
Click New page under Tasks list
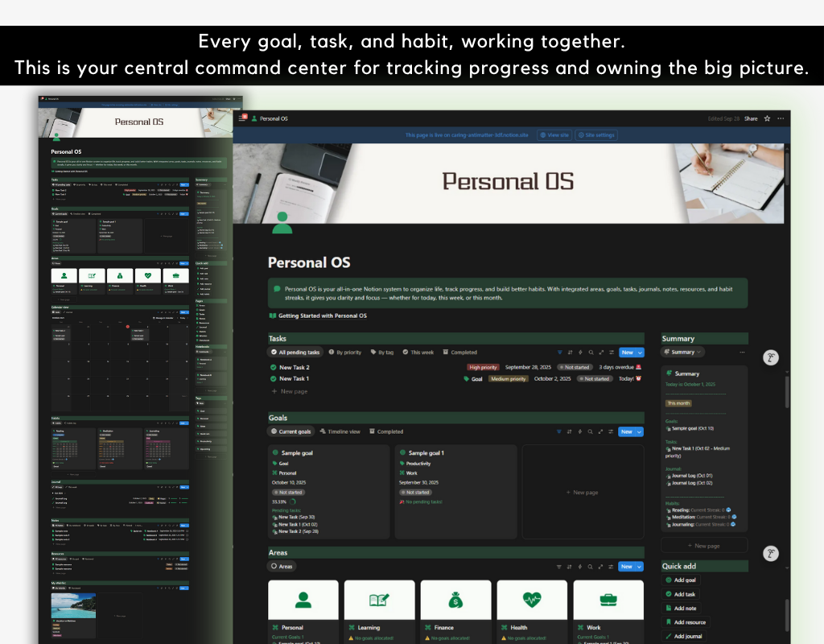(290, 392)
